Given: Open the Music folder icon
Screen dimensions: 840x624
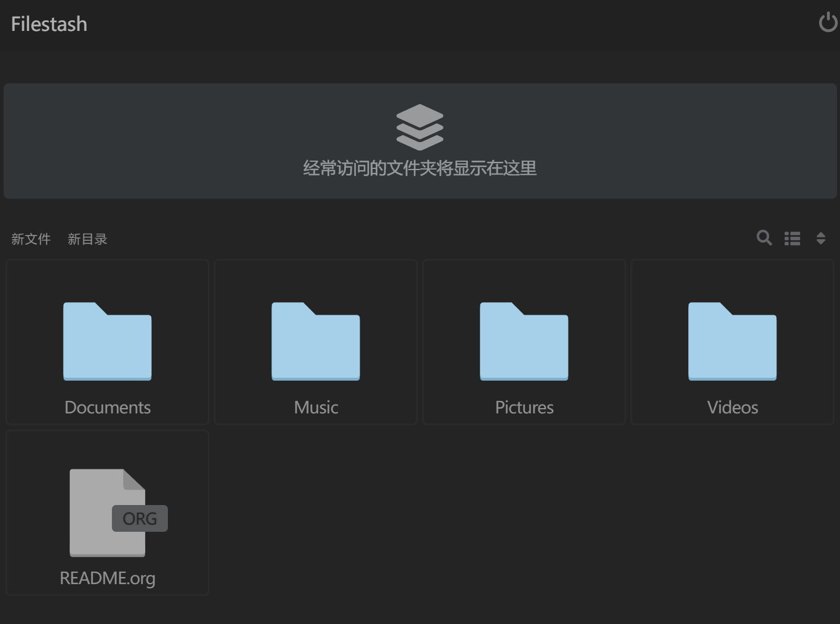Looking at the screenshot, I should point(316,341).
